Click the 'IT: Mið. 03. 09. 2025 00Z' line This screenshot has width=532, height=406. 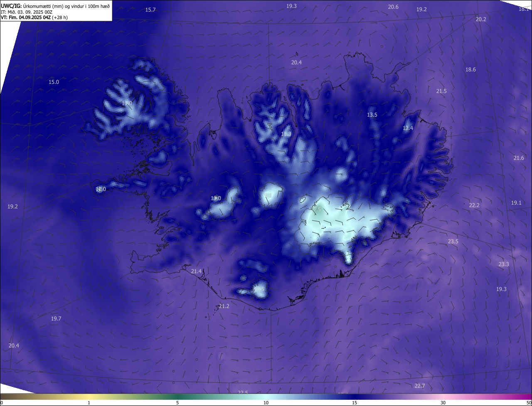click(27, 12)
